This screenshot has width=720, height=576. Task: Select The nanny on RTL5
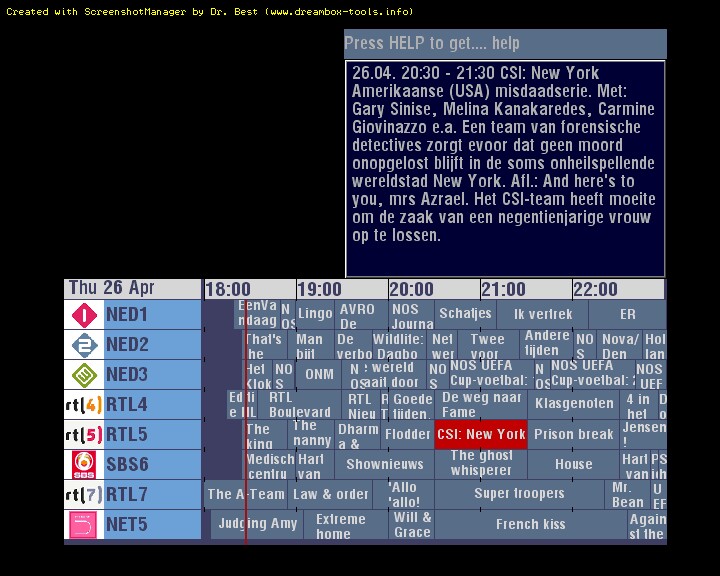[312, 435]
